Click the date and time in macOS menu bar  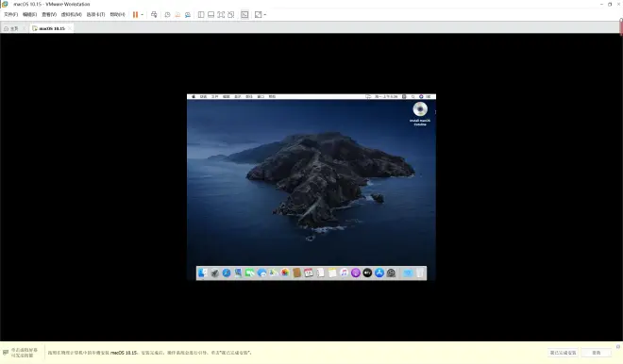pyautogui.click(x=386, y=97)
